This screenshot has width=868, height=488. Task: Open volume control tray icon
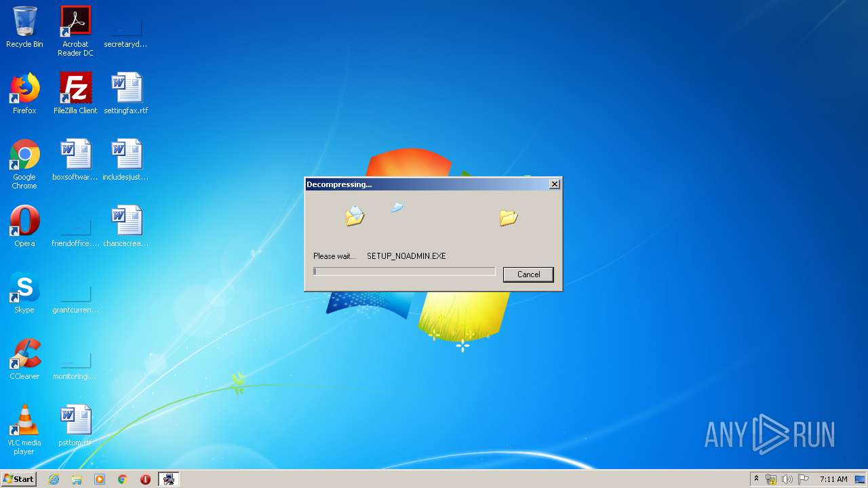[787, 479]
